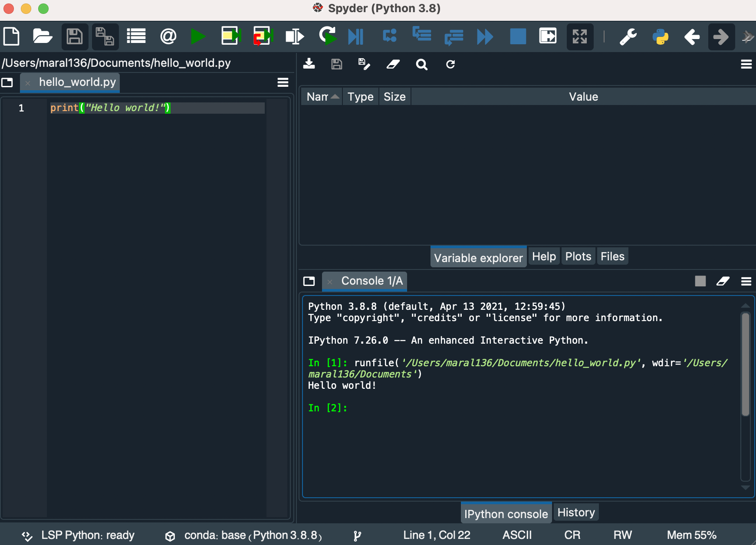
Task: Search variables with the magnifier icon
Action: point(421,64)
